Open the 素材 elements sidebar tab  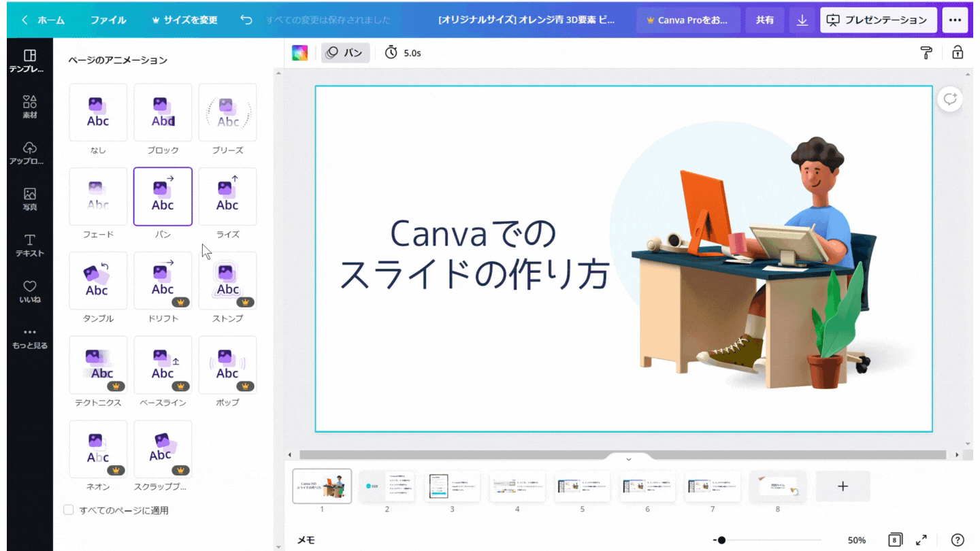pos(29,107)
